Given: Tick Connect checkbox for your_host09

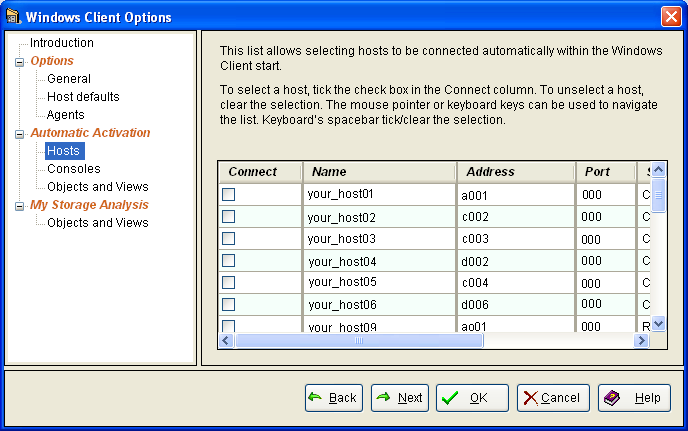Looking at the screenshot, I should pyautogui.click(x=229, y=326).
